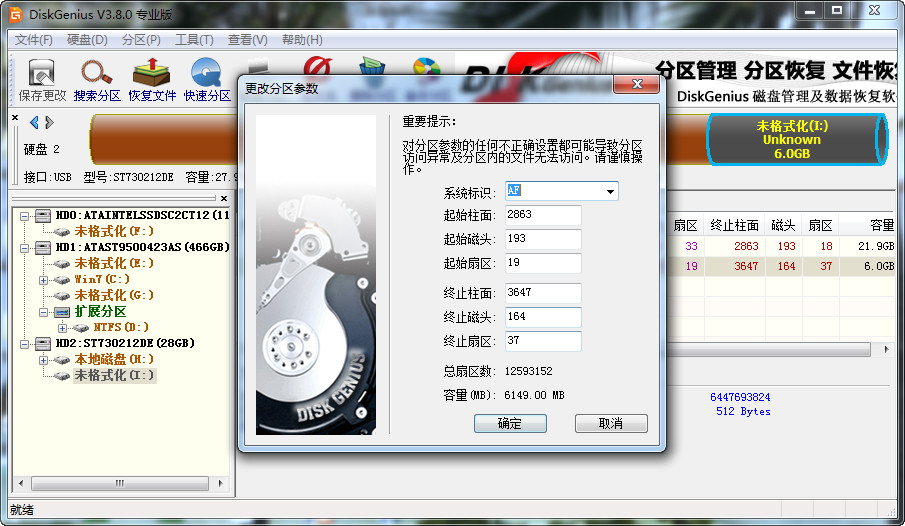Click the partition icon beside 未格式化(F:)
905x526 pixels.
[62, 232]
